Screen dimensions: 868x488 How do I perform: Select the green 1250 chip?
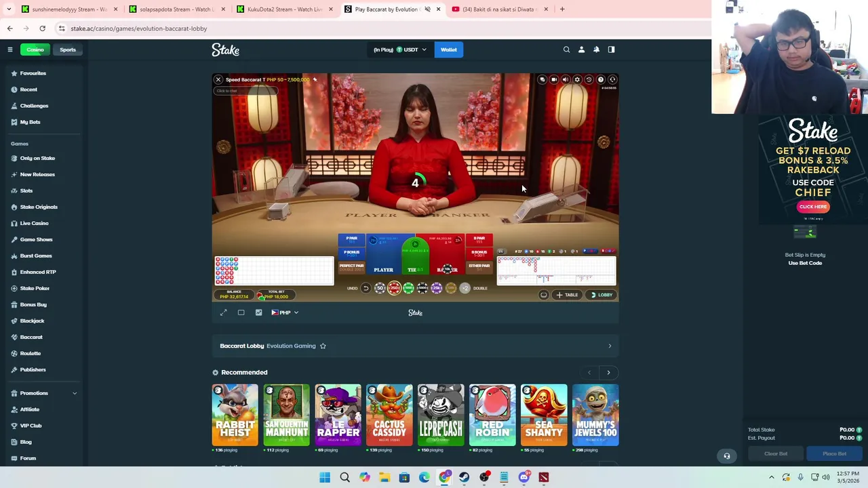[408, 288]
